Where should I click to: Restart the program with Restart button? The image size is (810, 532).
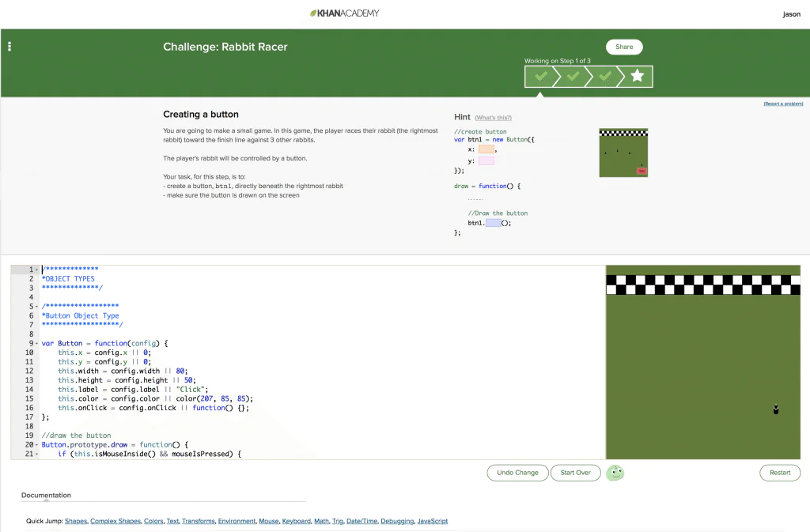[779, 473]
